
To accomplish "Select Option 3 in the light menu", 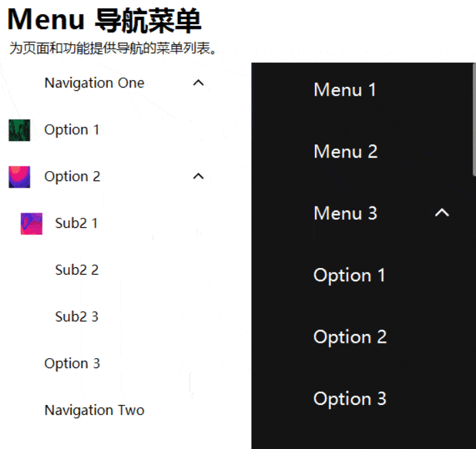I will pos(72,363).
